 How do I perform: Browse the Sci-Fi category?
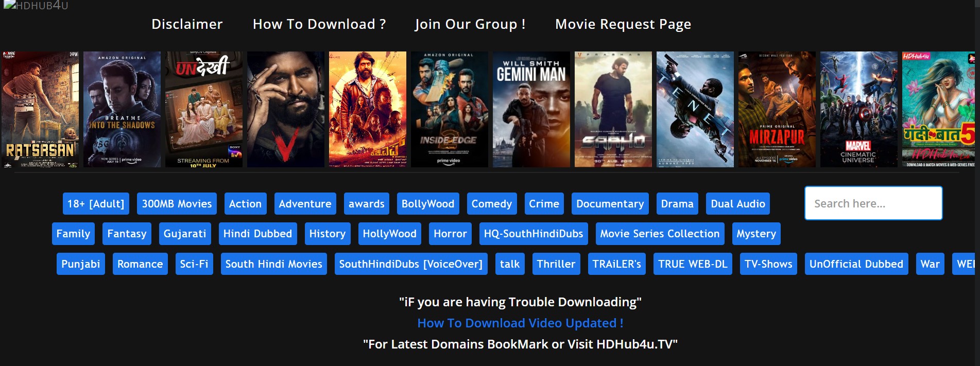[194, 264]
